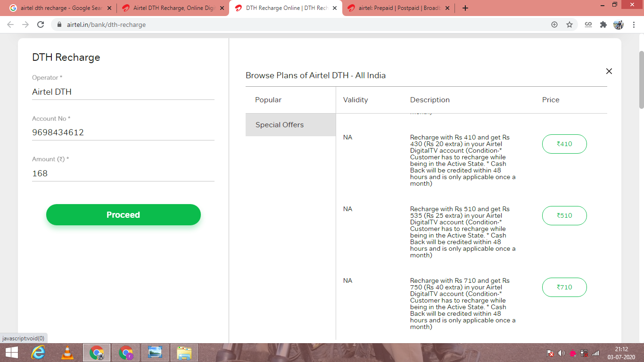Open a new browser tab
The image size is (644, 362).
pos(465,8)
